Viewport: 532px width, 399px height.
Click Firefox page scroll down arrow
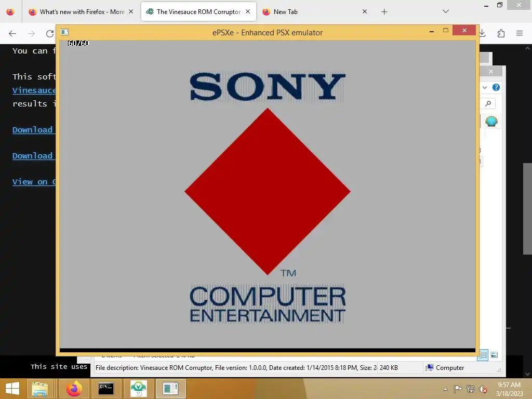pyautogui.click(x=528, y=374)
